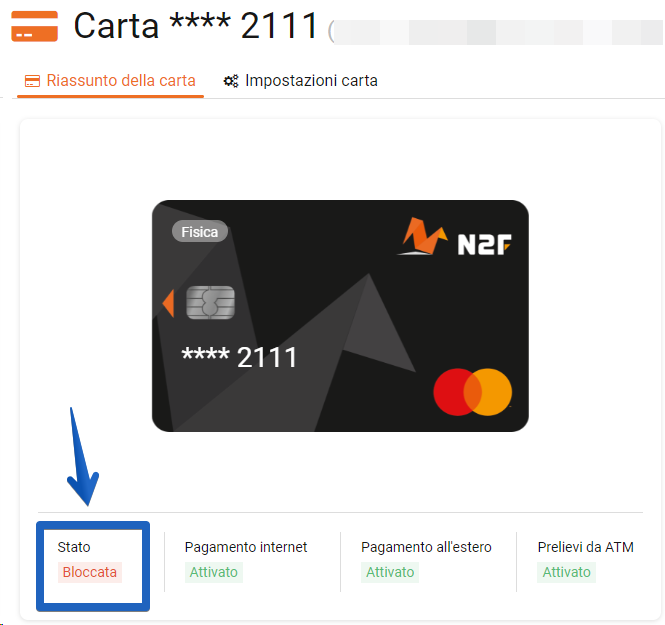Click the orange card icon beside the title
665x625 pixels.
point(34,26)
